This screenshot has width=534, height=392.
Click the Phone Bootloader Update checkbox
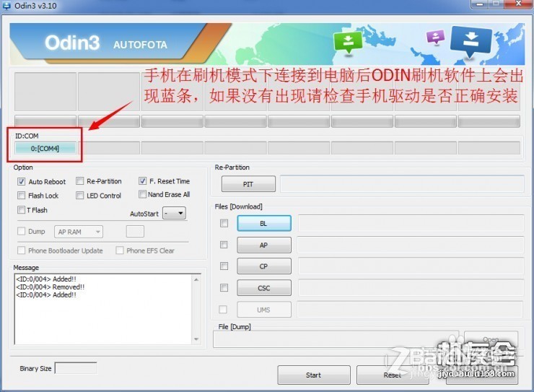point(21,251)
